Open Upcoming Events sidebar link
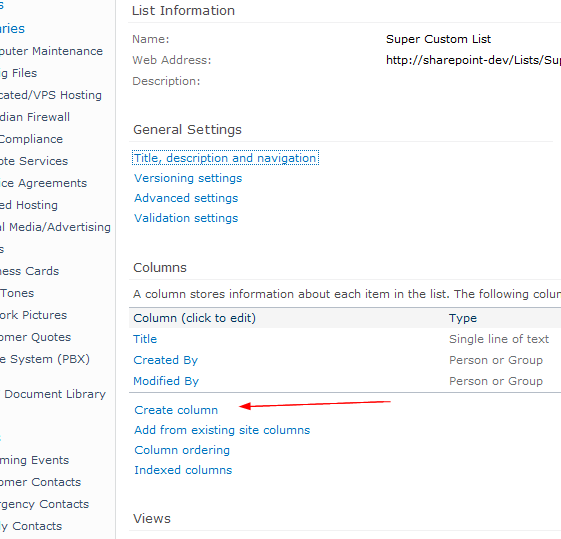Image resolution: width=561 pixels, height=539 pixels. (34, 460)
